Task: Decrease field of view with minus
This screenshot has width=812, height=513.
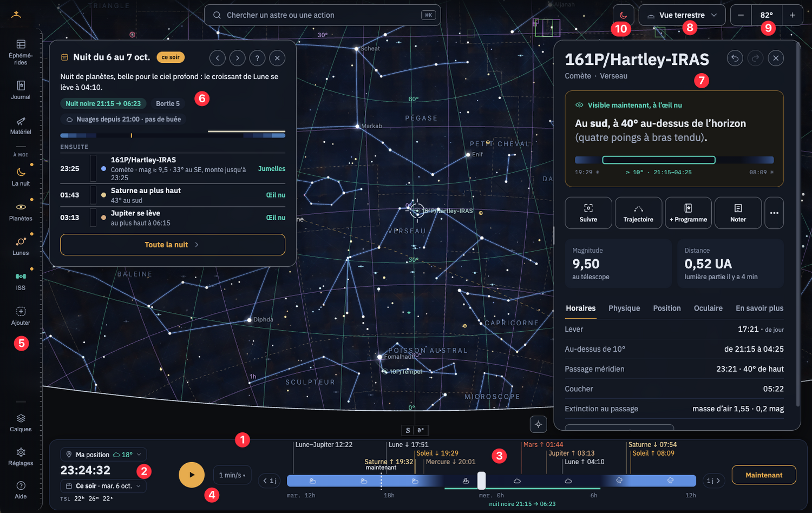Action: pyautogui.click(x=741, y=15)
